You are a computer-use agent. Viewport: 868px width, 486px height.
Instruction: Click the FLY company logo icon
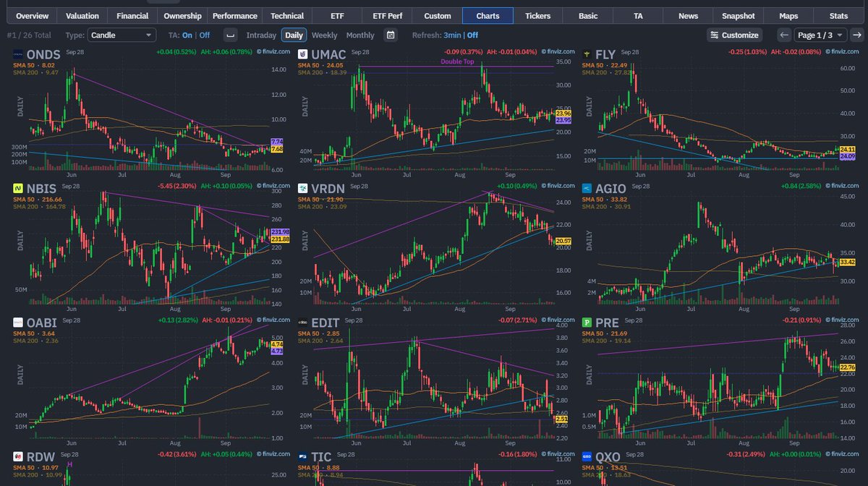pyautogui.click(x=587, y=55)
